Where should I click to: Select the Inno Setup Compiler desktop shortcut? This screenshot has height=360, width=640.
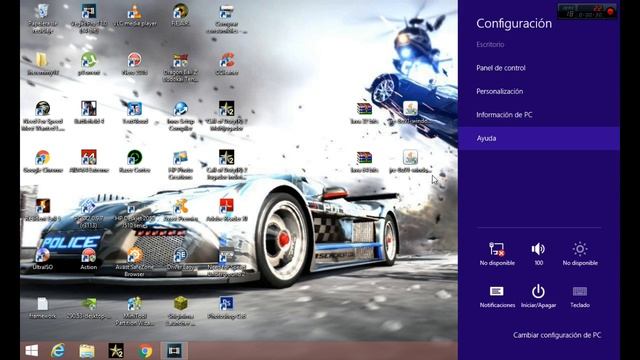(180, 116)
